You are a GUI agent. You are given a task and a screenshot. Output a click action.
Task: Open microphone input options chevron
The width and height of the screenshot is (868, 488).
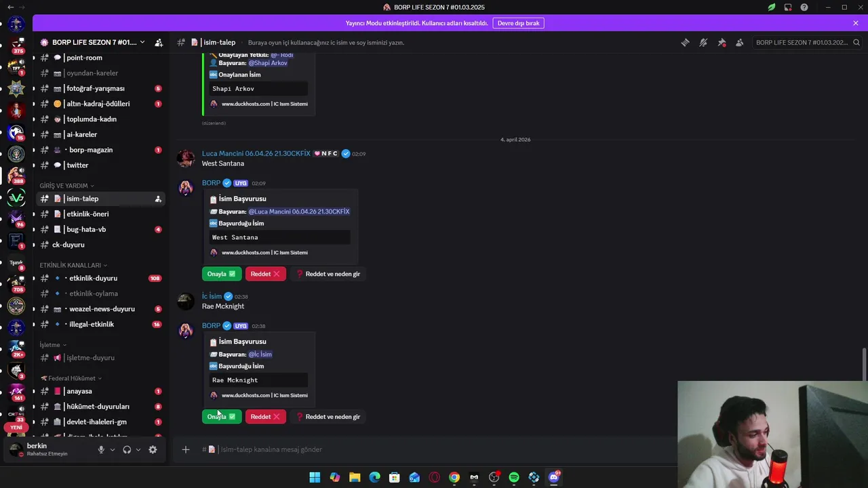coord(113,449)
